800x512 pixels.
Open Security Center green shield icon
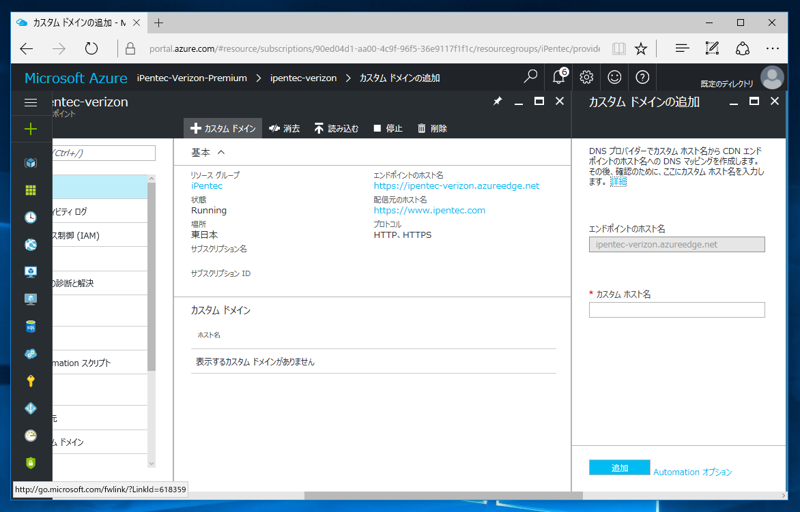click(x=31, y=463)
